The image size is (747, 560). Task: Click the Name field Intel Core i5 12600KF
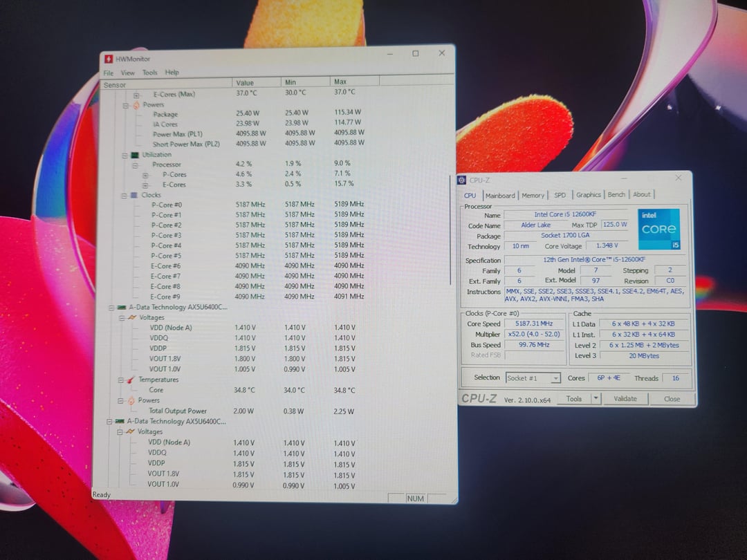tap(565, 214)
